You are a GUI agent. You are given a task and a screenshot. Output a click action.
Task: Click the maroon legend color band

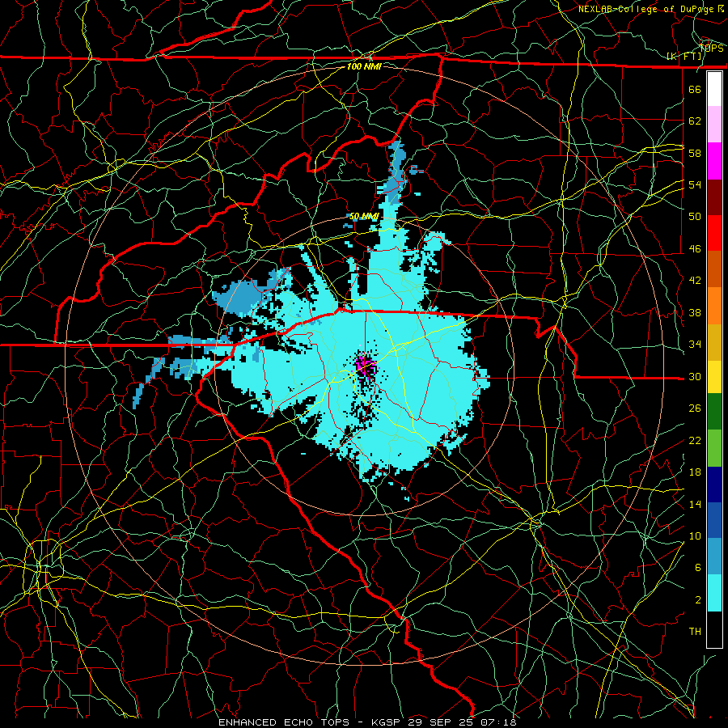(x=714, y=197)
